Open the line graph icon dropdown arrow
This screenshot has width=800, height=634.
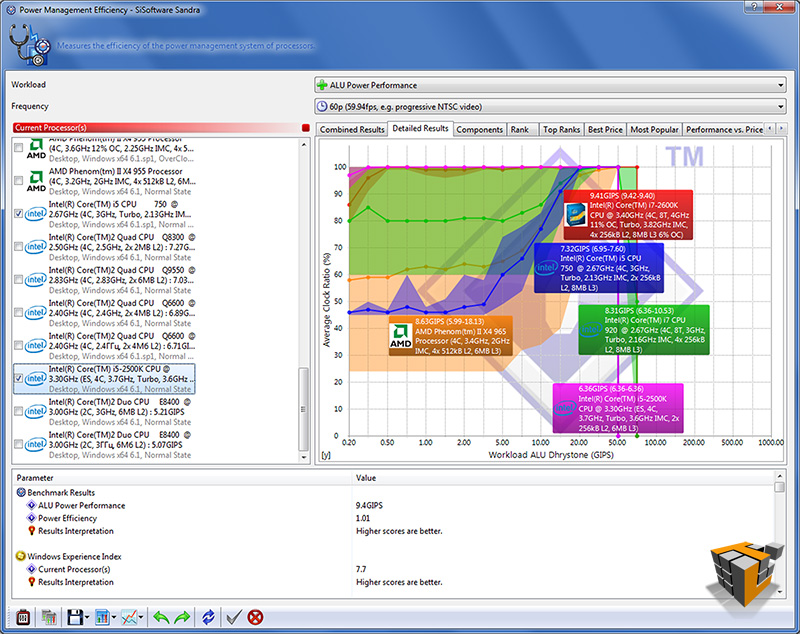point(141,618)
